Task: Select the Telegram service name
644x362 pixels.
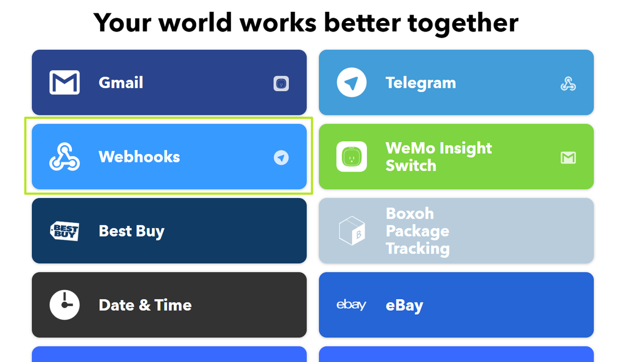Action: pos(421,83)
